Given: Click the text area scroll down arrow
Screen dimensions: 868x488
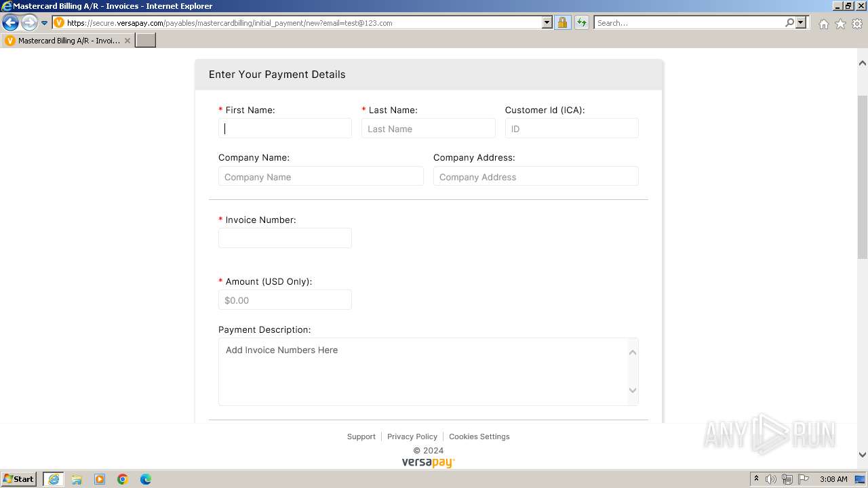Looking at the screenshot, I should pos(633,390).
